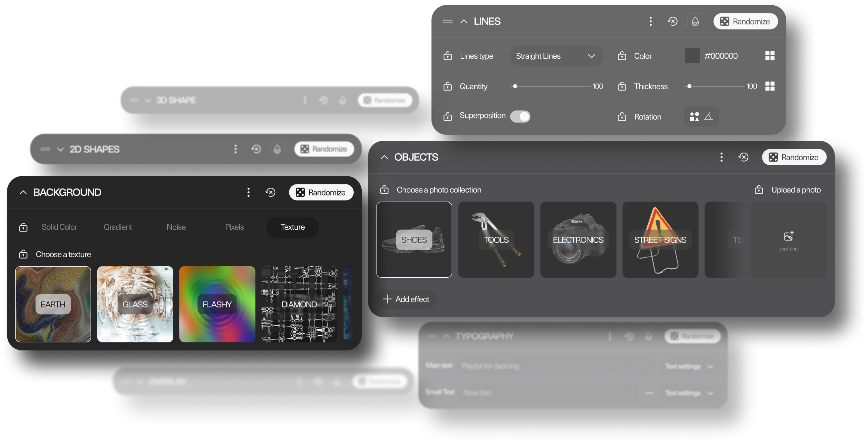The width and height of the screenshot is (868, 444).
Task: Click the reset history icon in Objects panel
Action: pyautogui.click(x=744, y=157)
